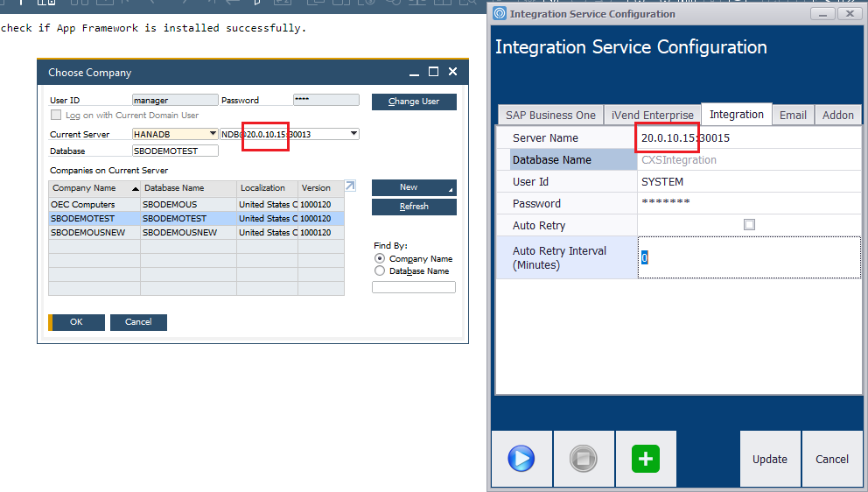Click the green plus add icon

(x=646, y=458)
